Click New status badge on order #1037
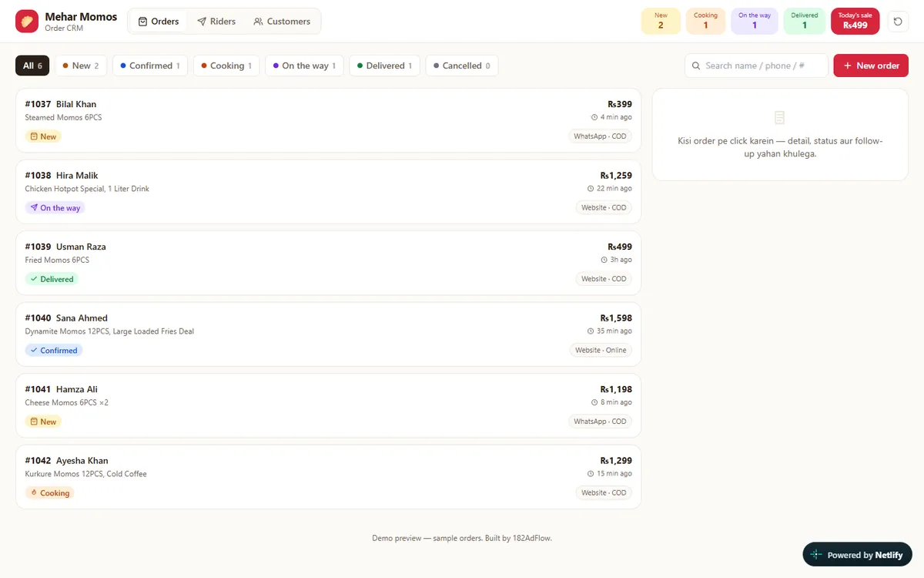 coord(43,136)
